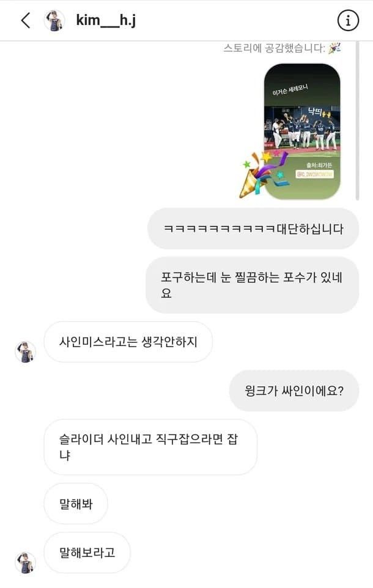Select the 슬라이더 사인내고 직구잡으라면 message

150,447
